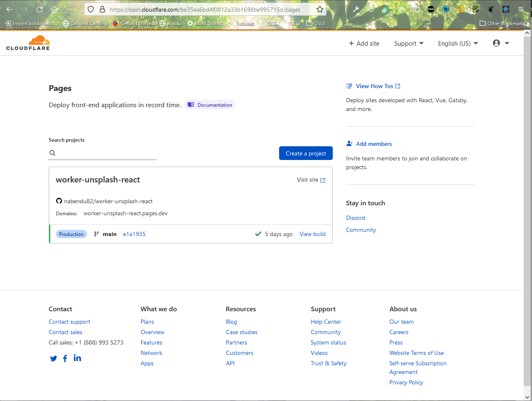The width and height of the screenshot is (532, 401).
Task: Open the English (US) language dropdown
Action: coord(458,44)
